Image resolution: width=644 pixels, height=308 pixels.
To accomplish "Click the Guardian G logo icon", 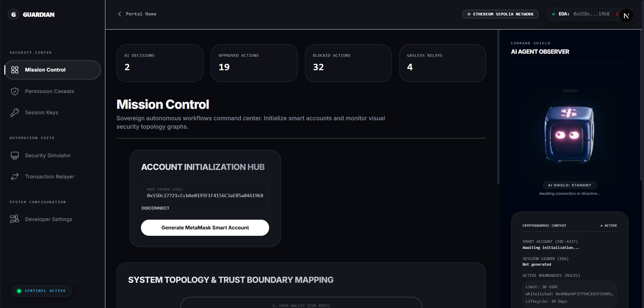I will coord(13,14).
